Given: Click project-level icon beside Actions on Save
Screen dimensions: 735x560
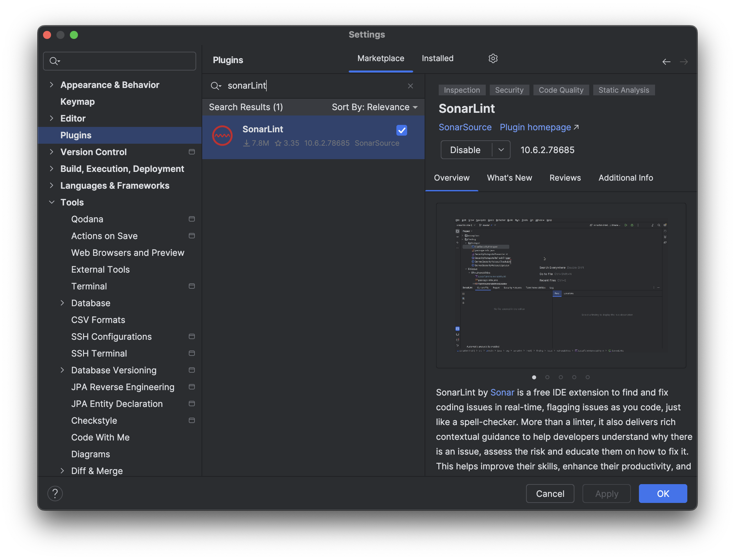Looking at the screenshot, I should coord(192,236).
